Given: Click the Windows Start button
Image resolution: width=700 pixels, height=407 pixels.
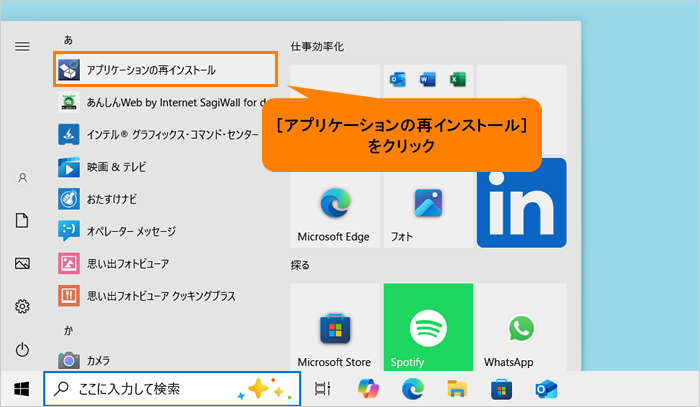Looking at the screenshot, I should pos(21,389).
